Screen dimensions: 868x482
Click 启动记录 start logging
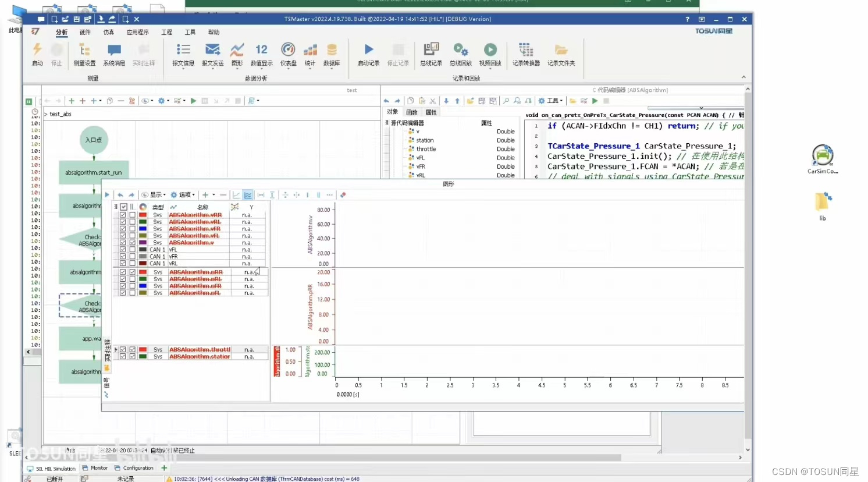[368, 54]
